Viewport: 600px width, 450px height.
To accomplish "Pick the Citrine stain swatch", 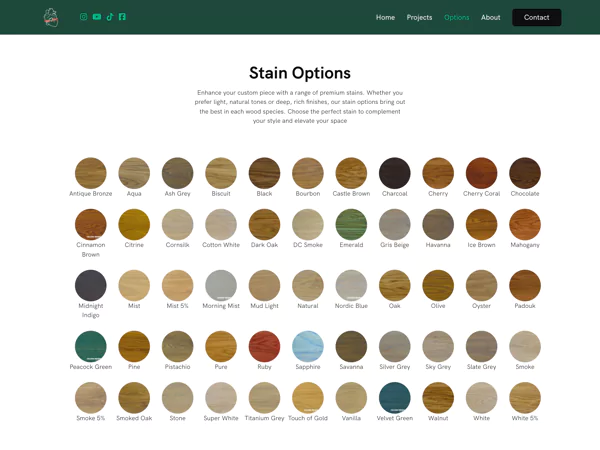I will [x=134, y=224].
